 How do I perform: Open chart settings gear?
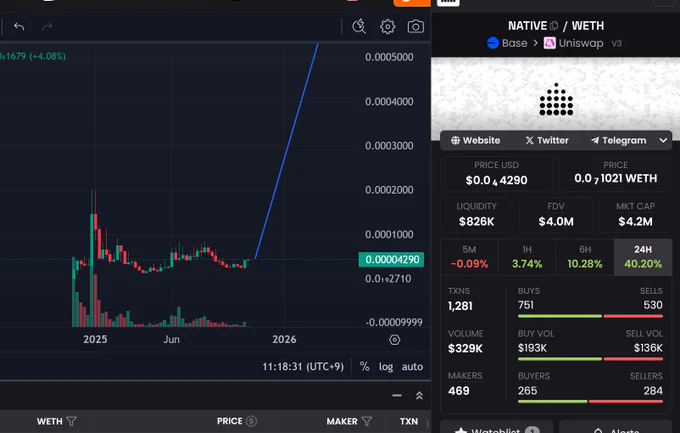(x=387, y=26)
